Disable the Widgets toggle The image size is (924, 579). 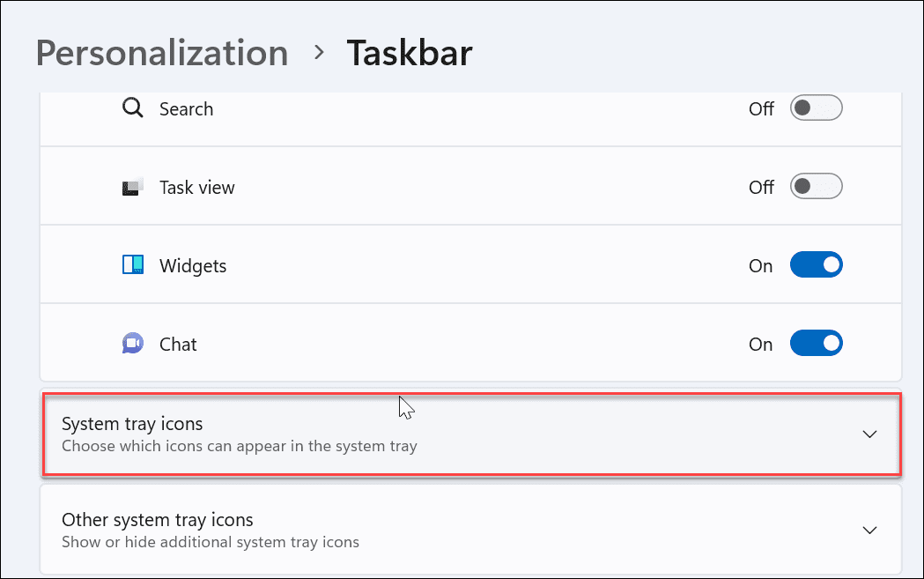[x=817, y=265]
